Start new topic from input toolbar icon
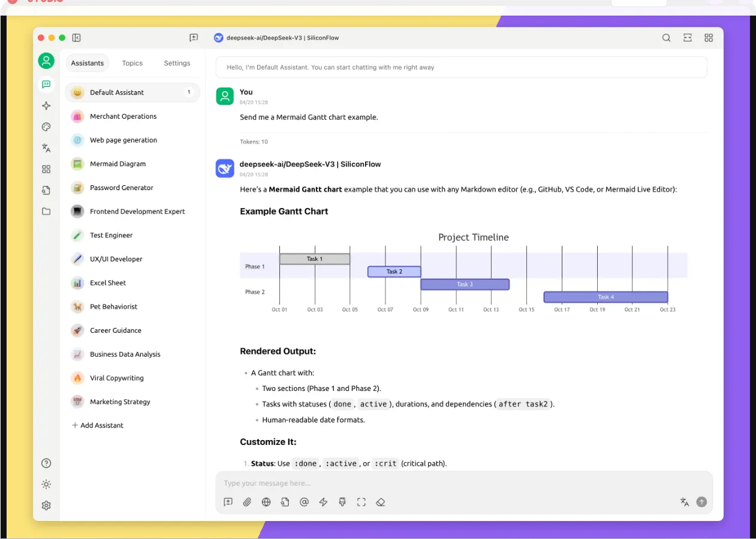 click(228, 502)
